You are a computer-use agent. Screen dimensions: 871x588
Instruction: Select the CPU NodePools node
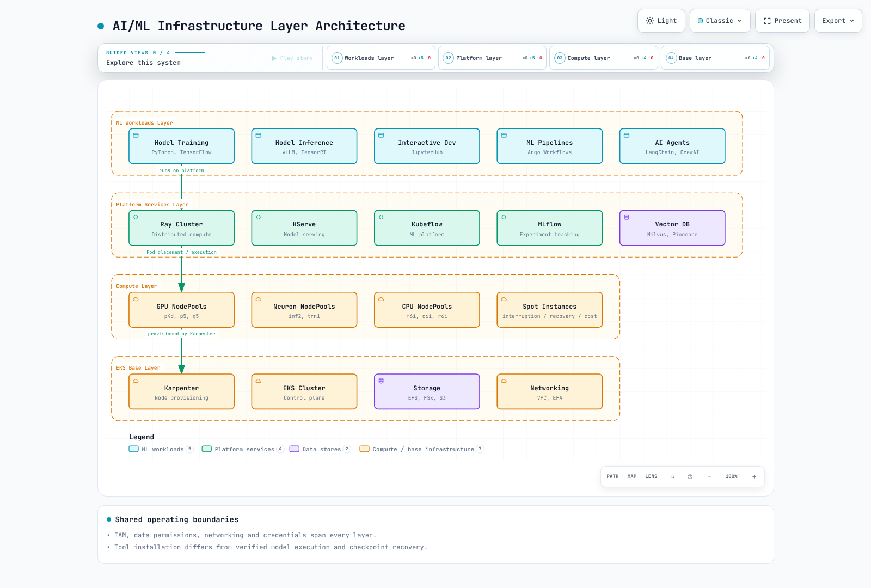click(427, 310)
